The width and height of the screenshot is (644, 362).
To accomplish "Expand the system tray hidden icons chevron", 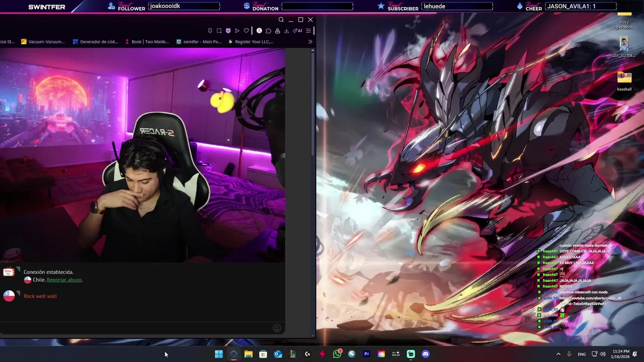I will pos(558,354).
